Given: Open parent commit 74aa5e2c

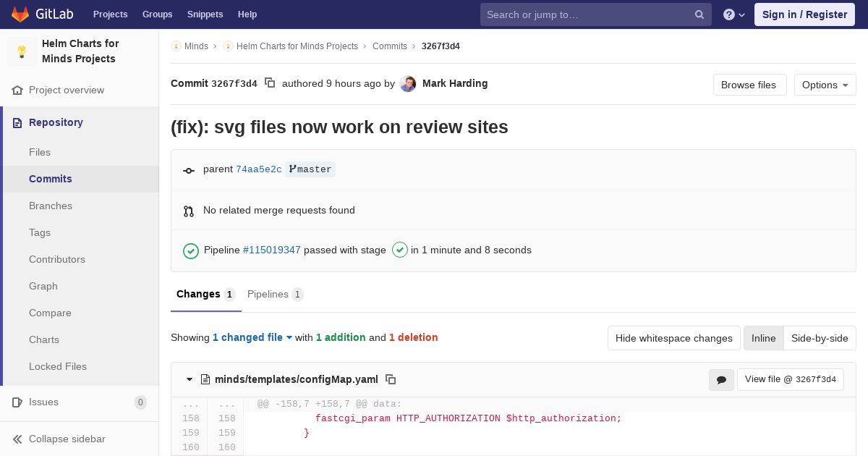Looking at the screenshot, I should pos(258,169).
